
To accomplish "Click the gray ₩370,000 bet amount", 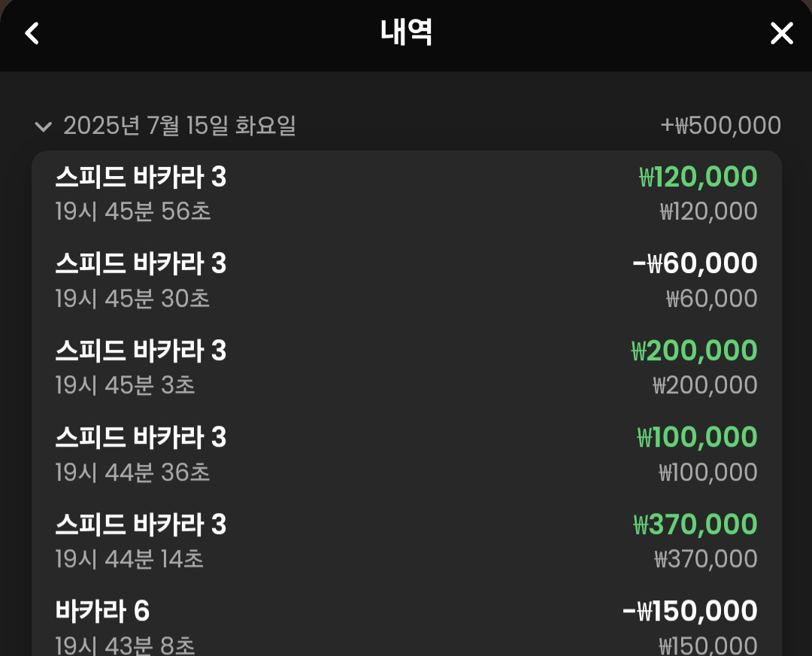I will click(705, 559).
